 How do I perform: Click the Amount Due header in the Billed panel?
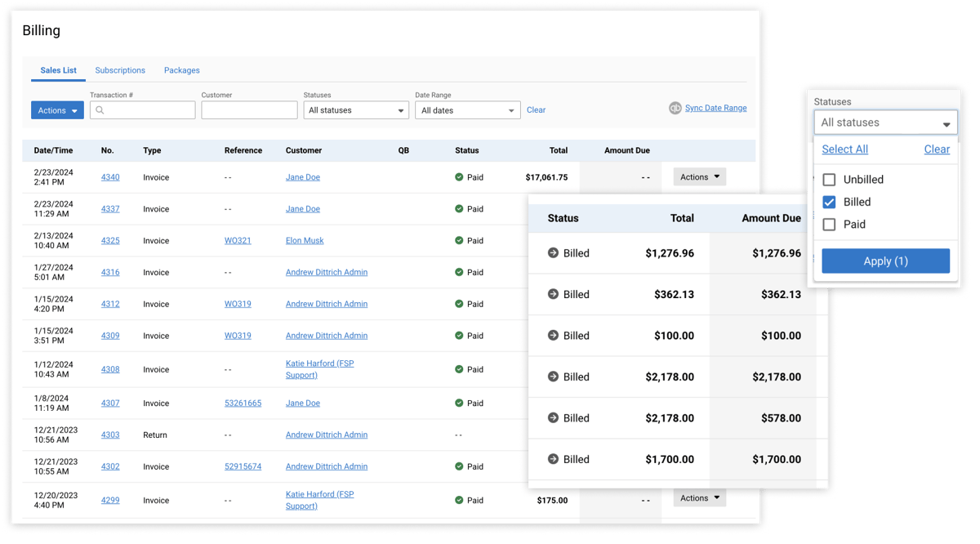click(771, 218)
